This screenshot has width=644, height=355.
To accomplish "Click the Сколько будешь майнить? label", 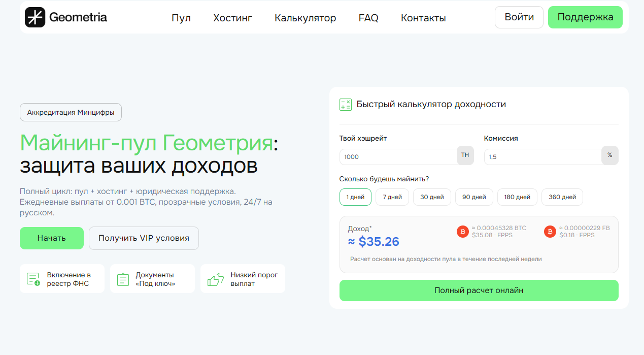I will pyautogui.click(x=384, y=179).
